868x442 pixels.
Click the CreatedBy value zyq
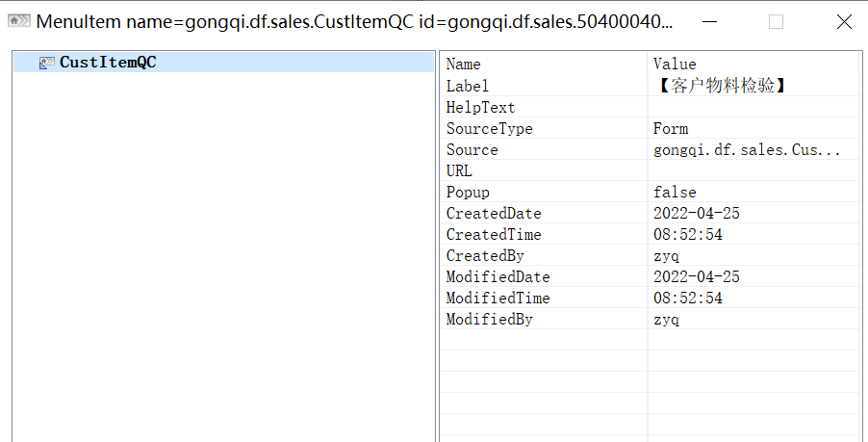[x=666, y=256]
